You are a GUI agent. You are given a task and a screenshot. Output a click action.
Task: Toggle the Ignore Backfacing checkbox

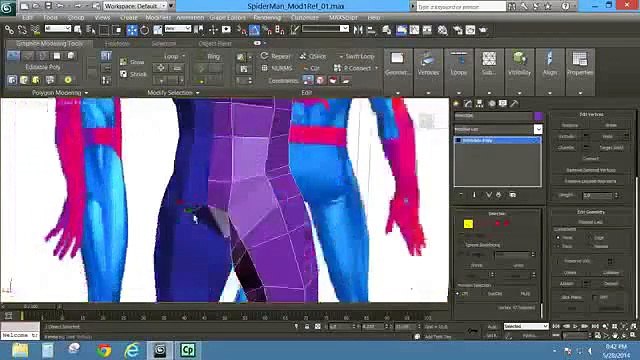point(461,245)
